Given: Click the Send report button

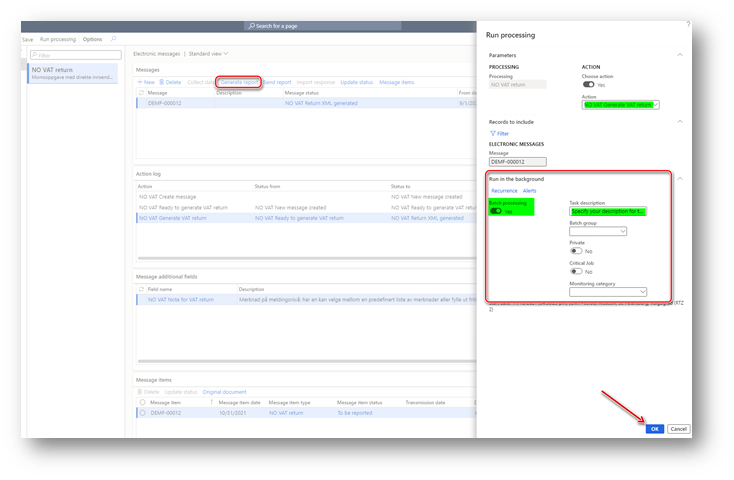Looking at the screenshot, I should (277, 82).
